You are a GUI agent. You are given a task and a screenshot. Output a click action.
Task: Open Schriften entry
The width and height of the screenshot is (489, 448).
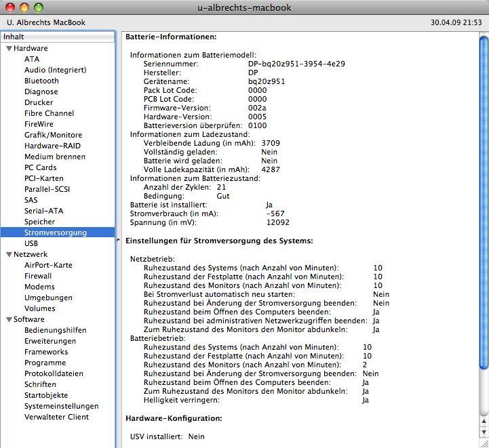[40, 384]
